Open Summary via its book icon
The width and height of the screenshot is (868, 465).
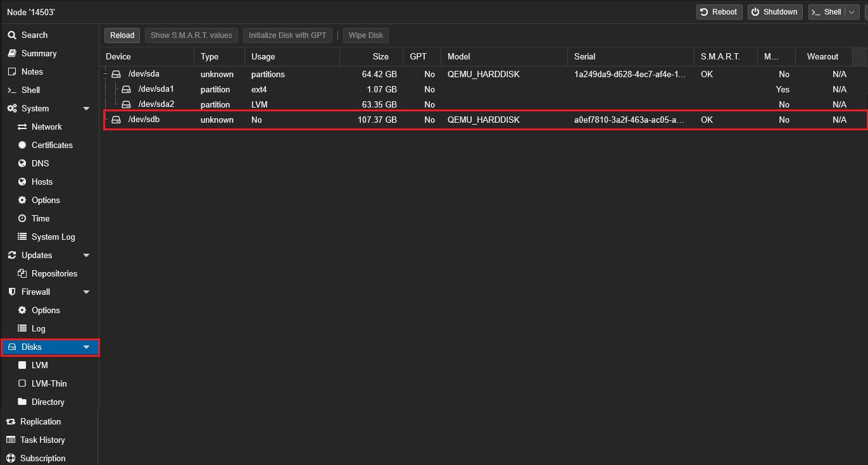pos(11,54)
